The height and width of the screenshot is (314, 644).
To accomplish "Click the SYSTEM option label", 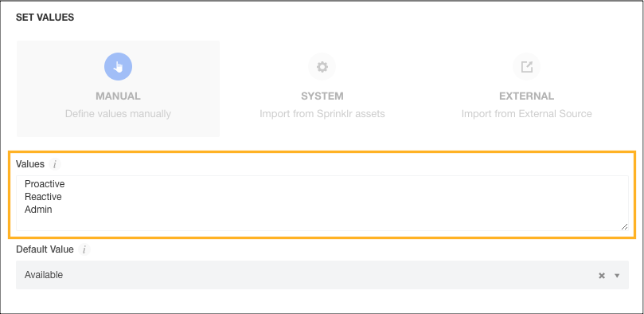I will click(x=322, y=96).
